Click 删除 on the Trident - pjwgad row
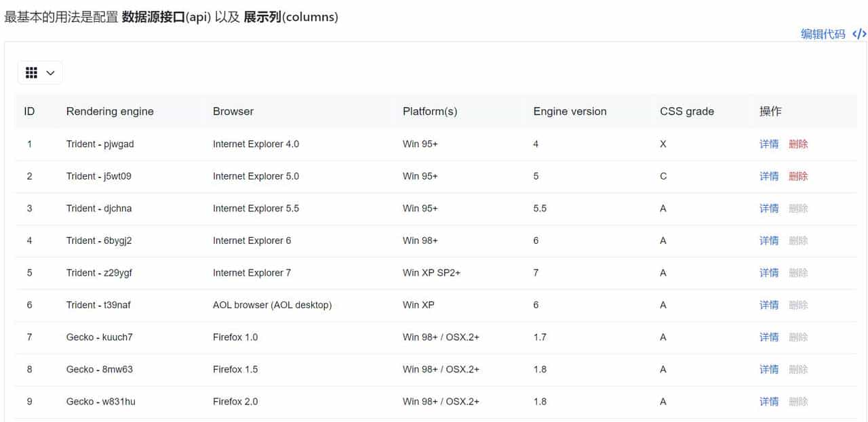Image resolution: width=868 pixels, height=422 pixels. 798,144
